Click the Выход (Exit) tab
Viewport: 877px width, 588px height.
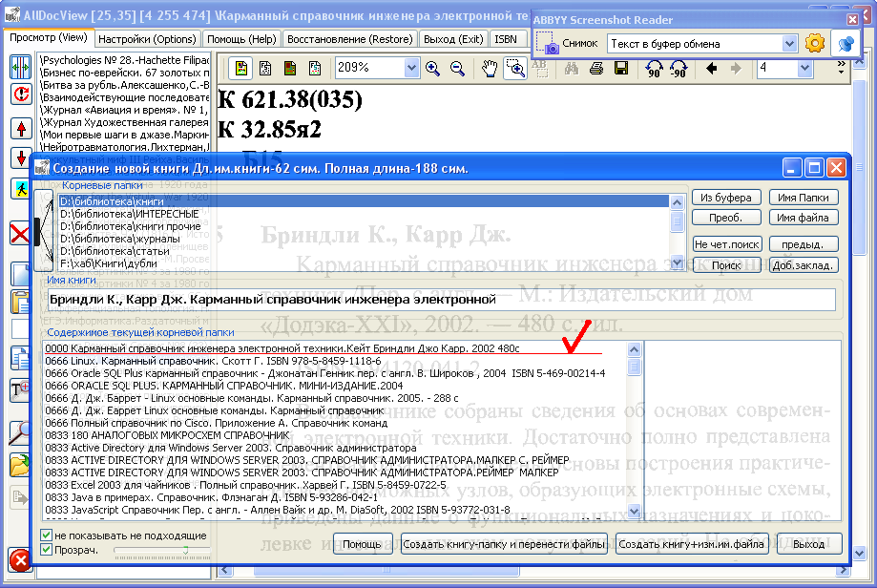tap(453, 39)
